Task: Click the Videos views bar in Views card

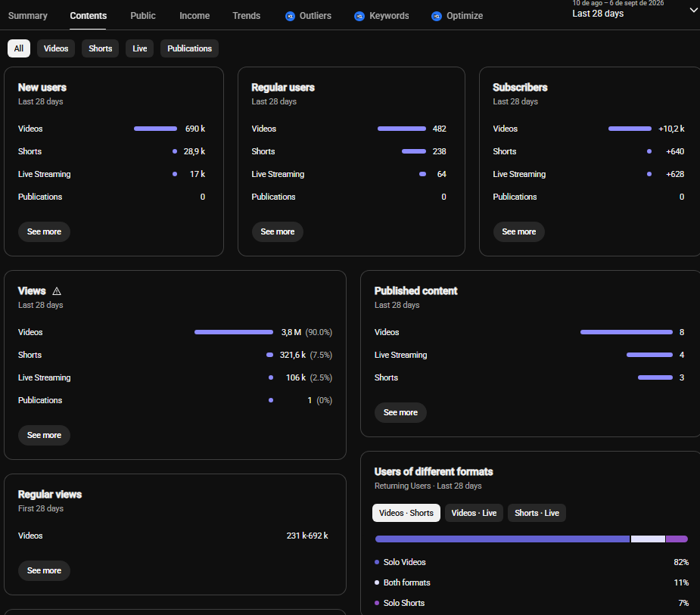Action: 234,332
